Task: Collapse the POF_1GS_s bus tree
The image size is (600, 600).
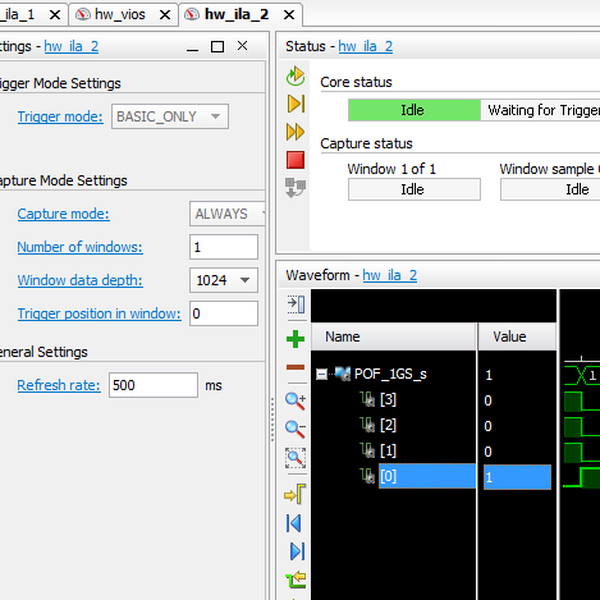Action: point(322,375)
